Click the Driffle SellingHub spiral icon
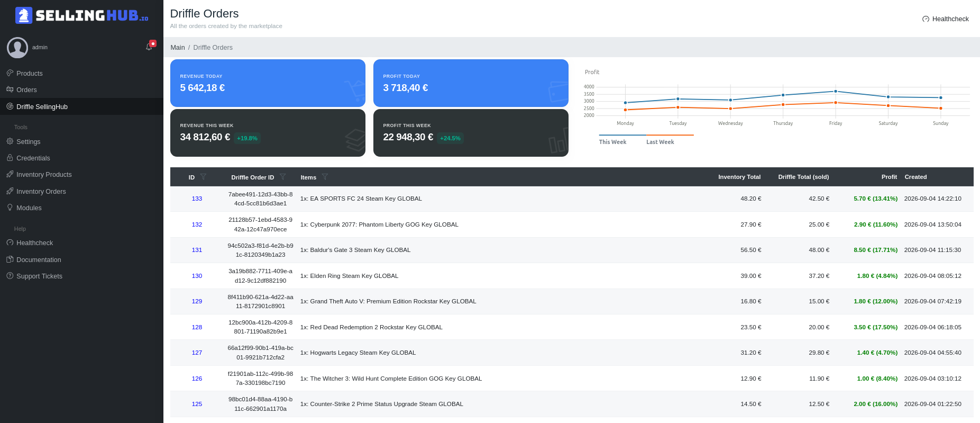The height and width of the screenshot is (423, 980). pyautogui.click(x=10, y=106)
